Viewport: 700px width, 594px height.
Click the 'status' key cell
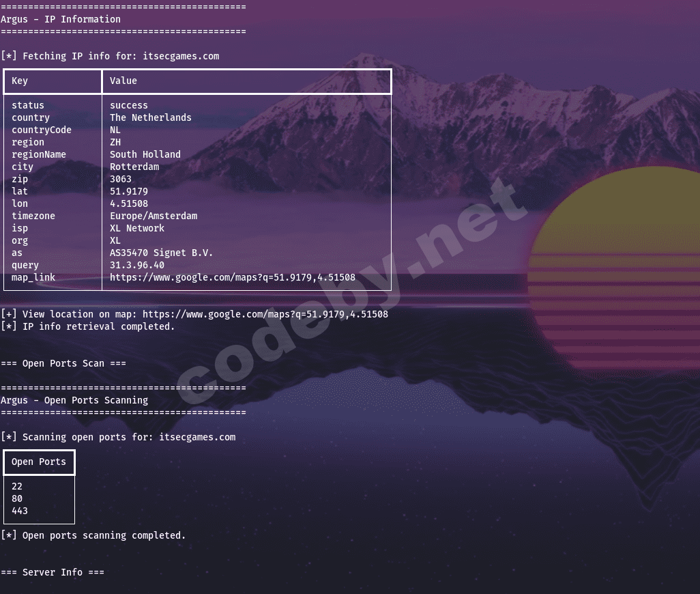(x=28, y=105)
